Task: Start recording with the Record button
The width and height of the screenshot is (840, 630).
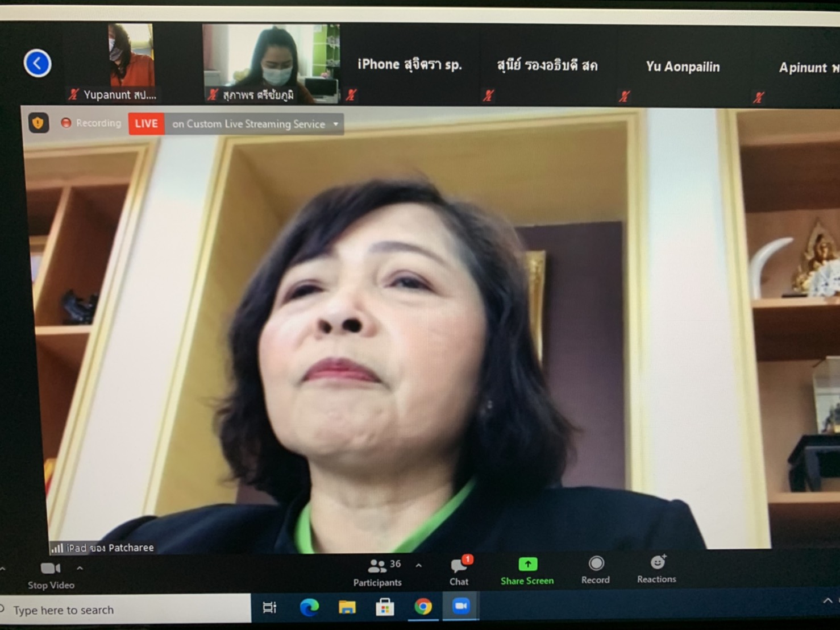Action: pos(595,570)
